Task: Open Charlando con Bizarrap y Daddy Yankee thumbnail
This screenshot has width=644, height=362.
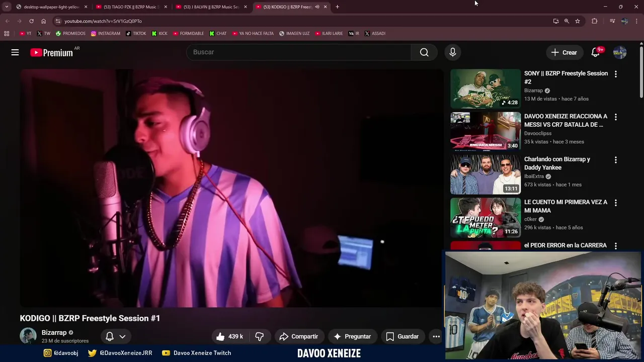Action: pos(486,174)
